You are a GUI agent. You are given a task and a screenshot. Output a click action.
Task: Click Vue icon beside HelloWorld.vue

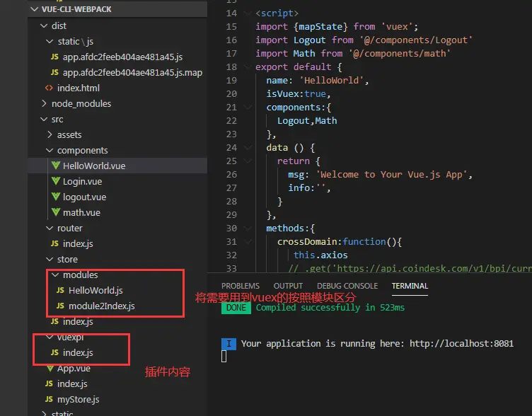[56, 166]
